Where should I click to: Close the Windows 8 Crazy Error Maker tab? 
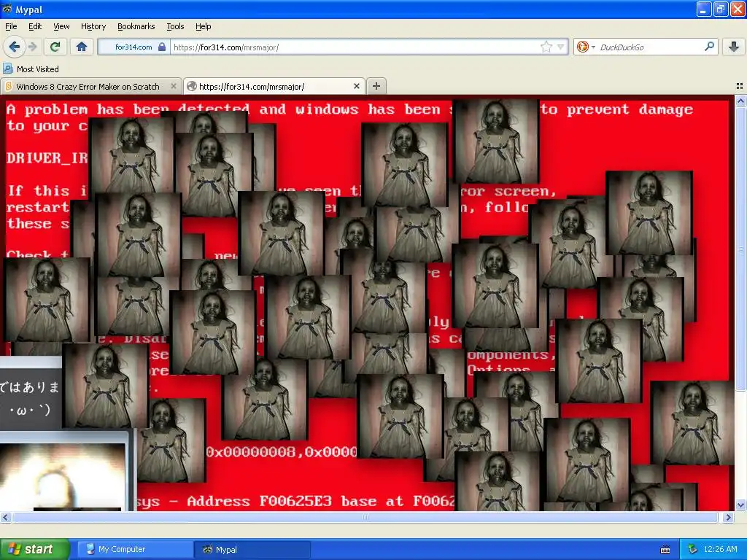click(x=174, y=86)
